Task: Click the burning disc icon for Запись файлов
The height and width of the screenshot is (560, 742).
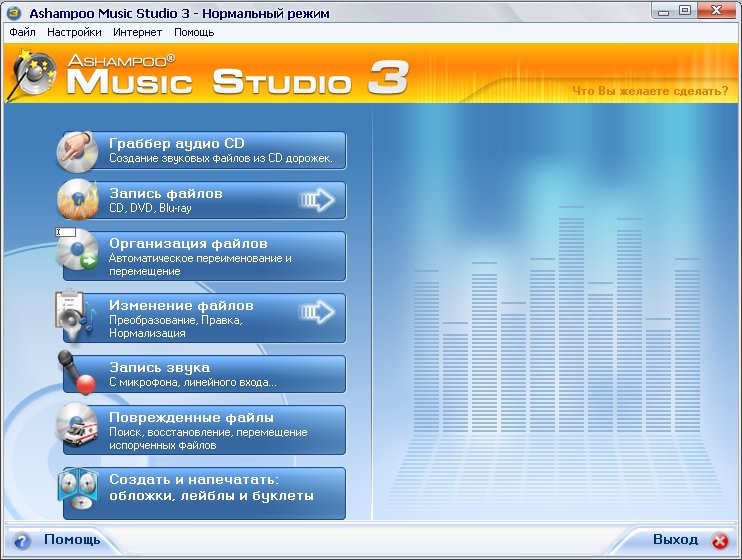Action: pos(80,200)
